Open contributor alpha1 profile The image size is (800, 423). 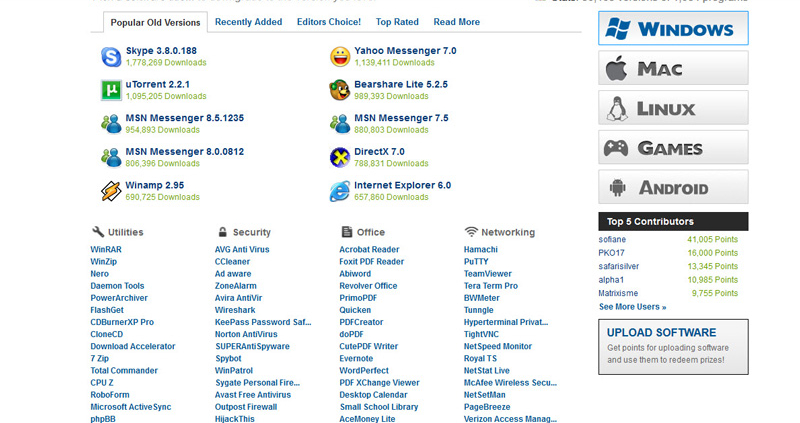pos(611,280)
